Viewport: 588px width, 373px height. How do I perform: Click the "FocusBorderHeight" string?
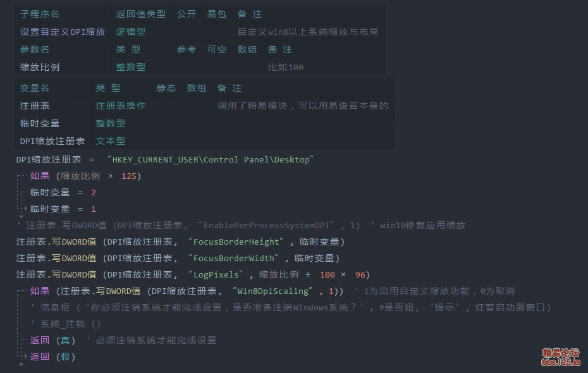236,242
